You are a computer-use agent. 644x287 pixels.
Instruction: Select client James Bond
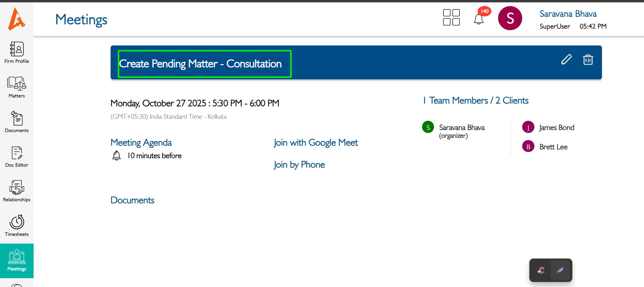click(556, 128)
